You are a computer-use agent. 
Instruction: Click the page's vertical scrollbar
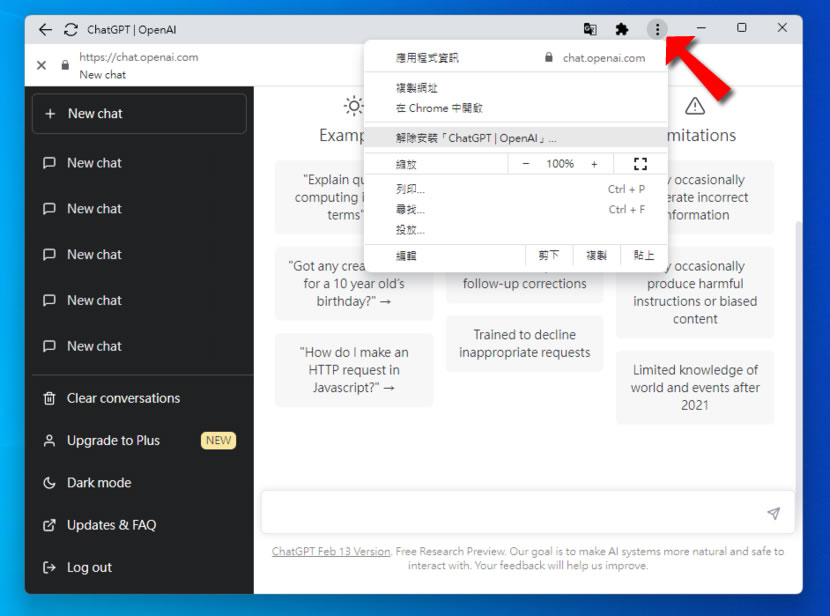tap(798, 357)
